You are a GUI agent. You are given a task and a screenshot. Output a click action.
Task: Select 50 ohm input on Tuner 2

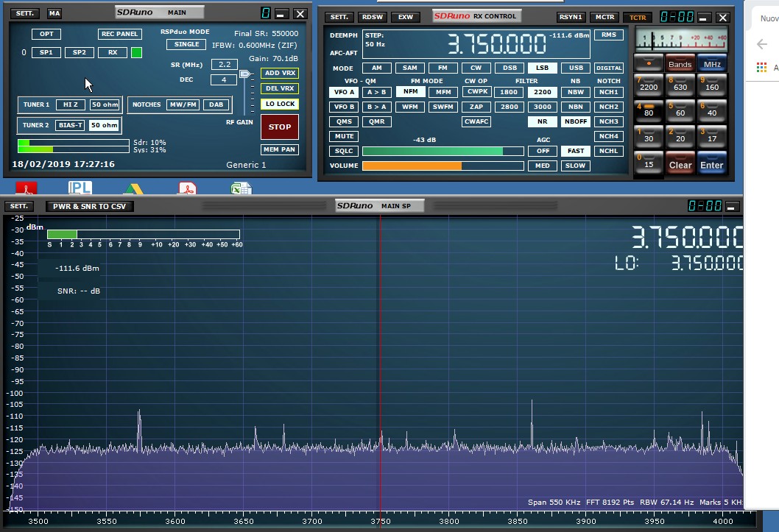tap(105, 125)
